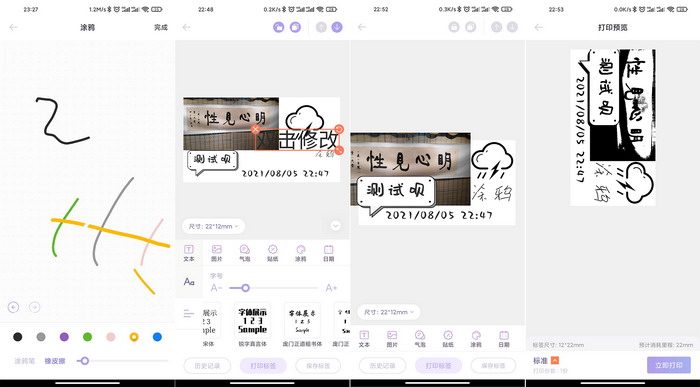This screenshot has width=700, height=387.
Task: Select the yellow ring pen color
Action: tap(134, 337)
